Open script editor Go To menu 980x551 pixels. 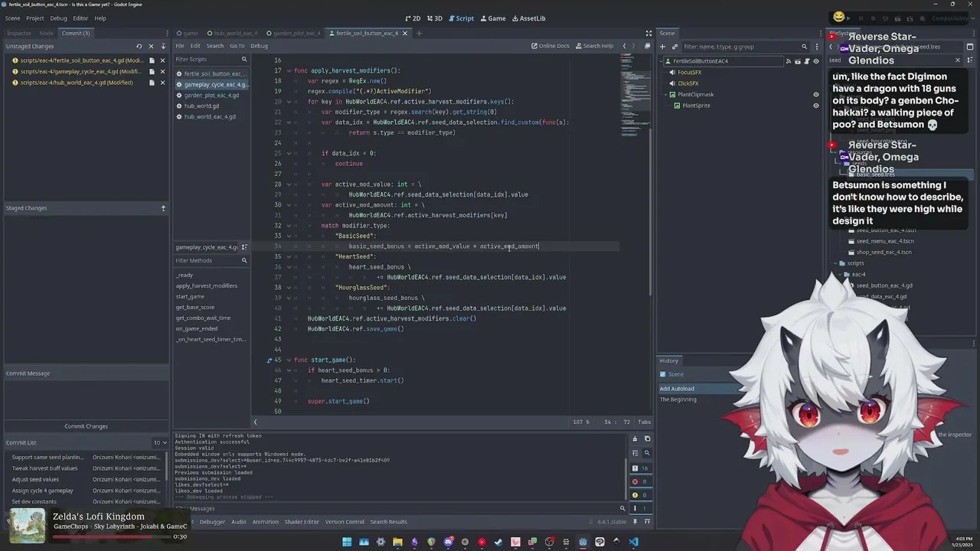pos(237,46)
